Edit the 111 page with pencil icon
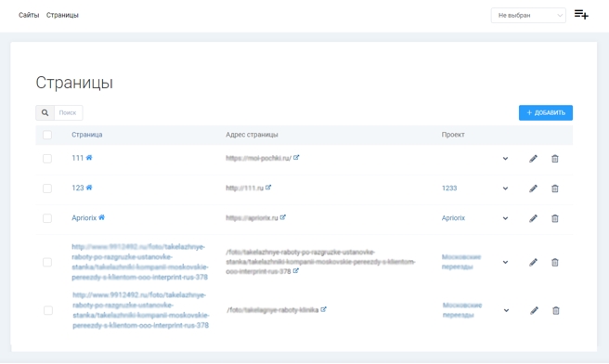609x364 pixels. click(x=533, y=159)
